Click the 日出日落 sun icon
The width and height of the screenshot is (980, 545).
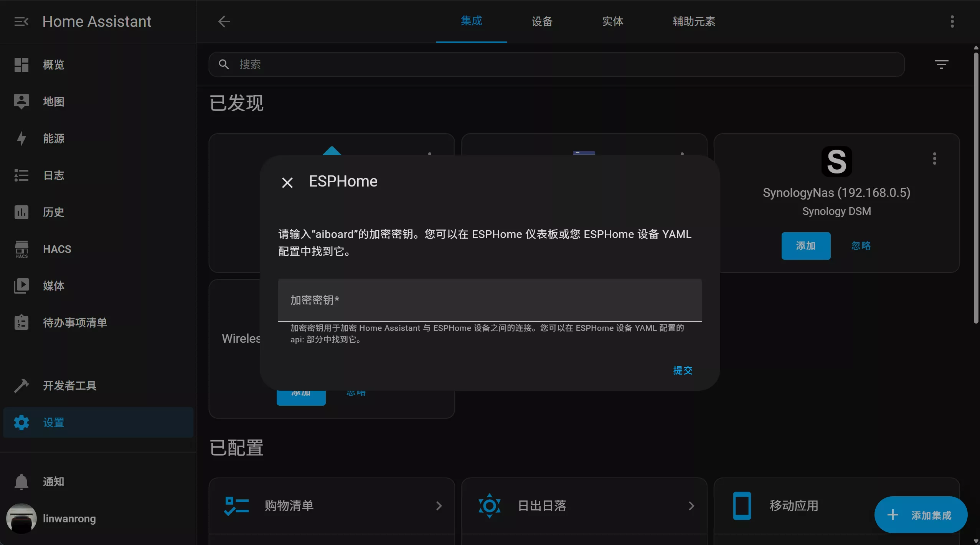[489, 506]
